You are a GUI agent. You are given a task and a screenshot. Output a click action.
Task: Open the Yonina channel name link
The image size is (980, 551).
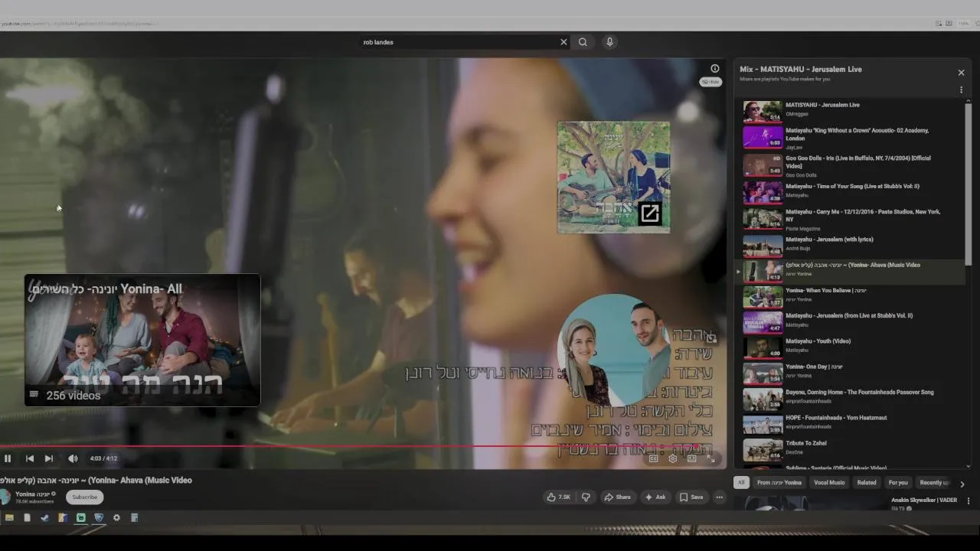tap(32, 494)
